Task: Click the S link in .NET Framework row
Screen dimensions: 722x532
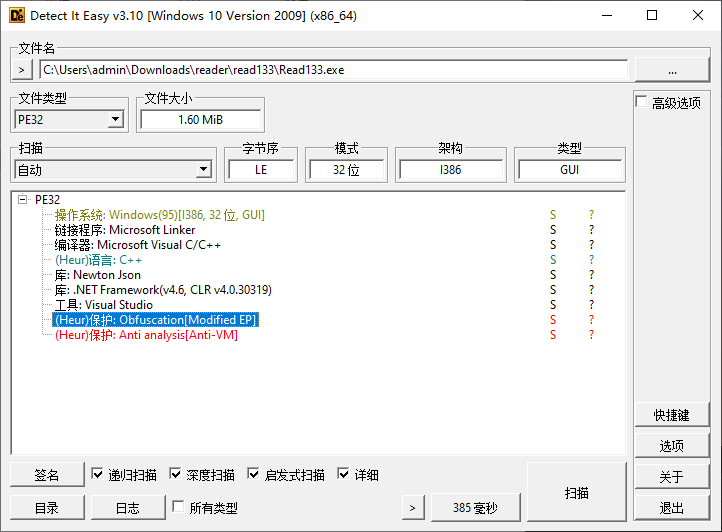Action: pyautogui.click(x=553, y=290)
